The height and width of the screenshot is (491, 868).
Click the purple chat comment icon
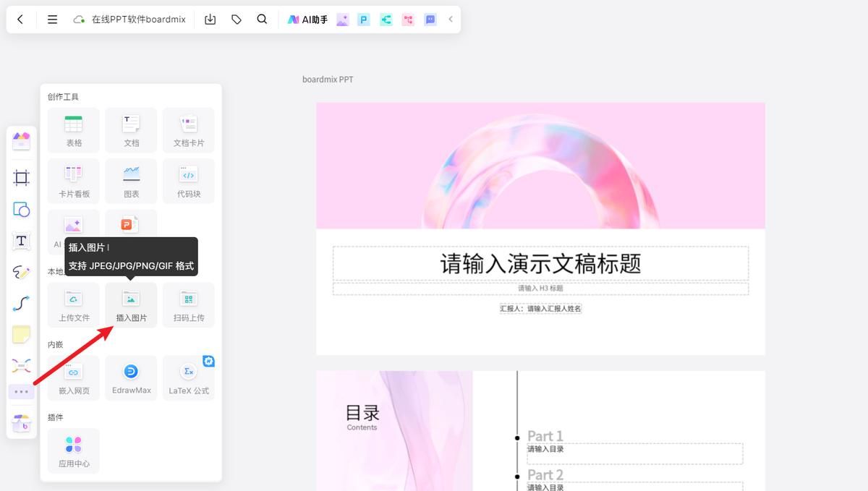click(430, 20)
